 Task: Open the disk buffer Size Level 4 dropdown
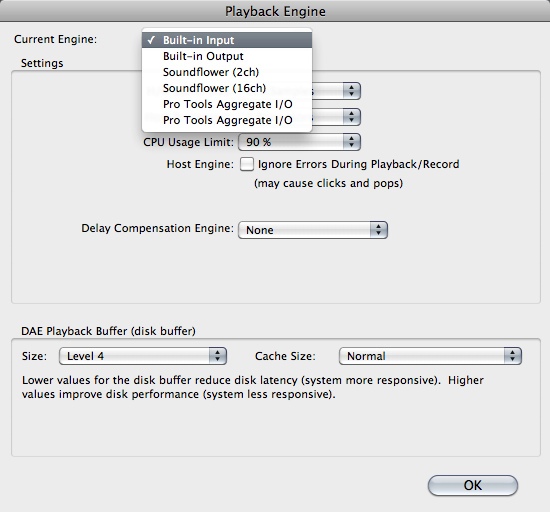143,356
